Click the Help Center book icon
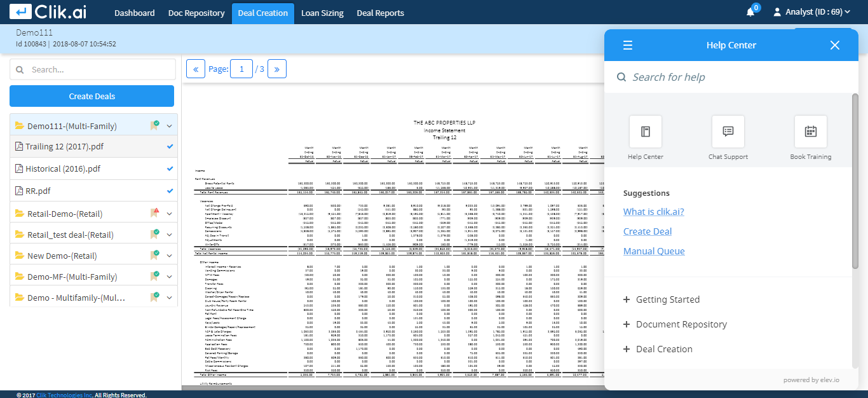 pyautogui.click(x=645, y=132)
